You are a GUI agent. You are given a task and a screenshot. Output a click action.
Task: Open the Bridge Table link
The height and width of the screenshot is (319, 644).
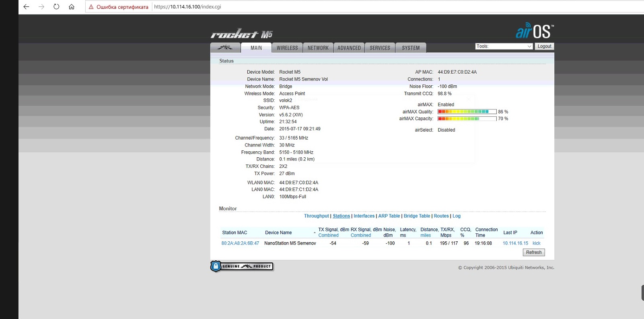click(x=417, y=216)
